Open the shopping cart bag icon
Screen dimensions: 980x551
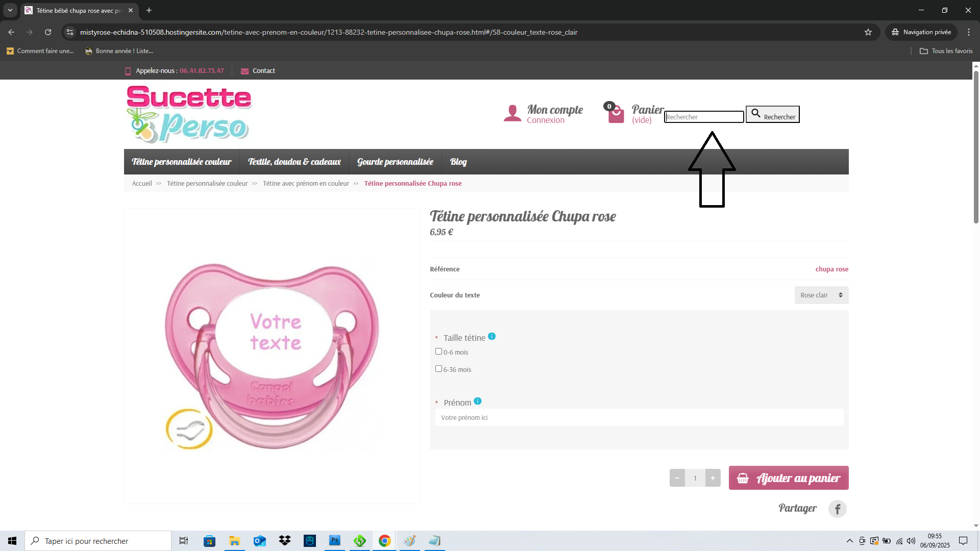point(616,114)
